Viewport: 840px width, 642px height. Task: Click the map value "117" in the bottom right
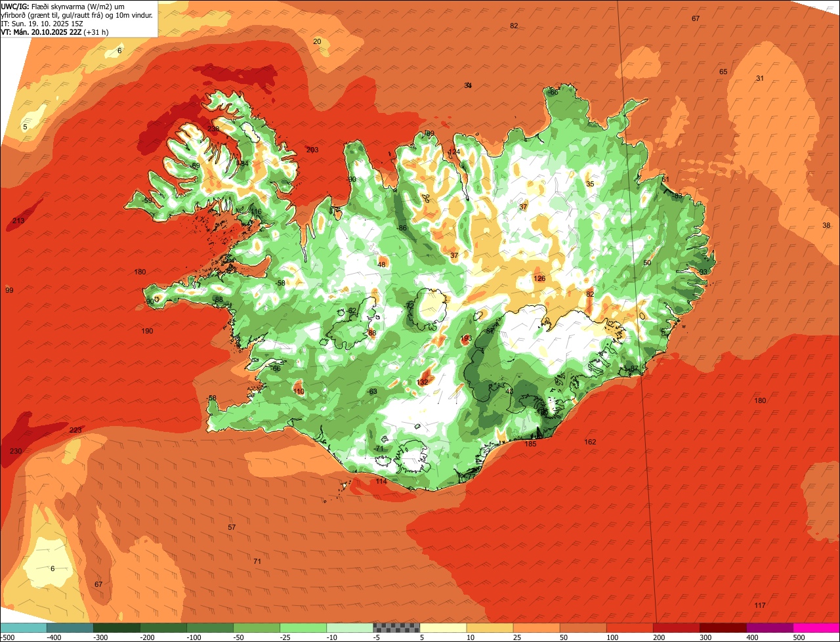760,606
